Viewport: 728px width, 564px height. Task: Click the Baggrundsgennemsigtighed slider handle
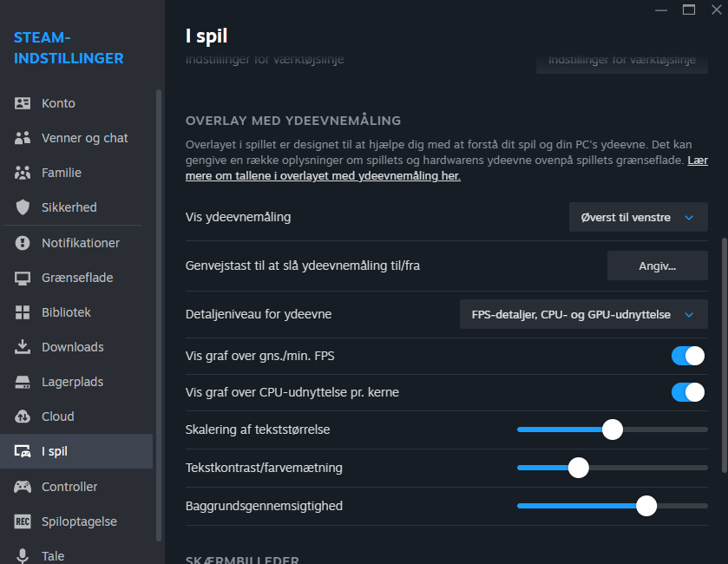click(x=646, y=506)
